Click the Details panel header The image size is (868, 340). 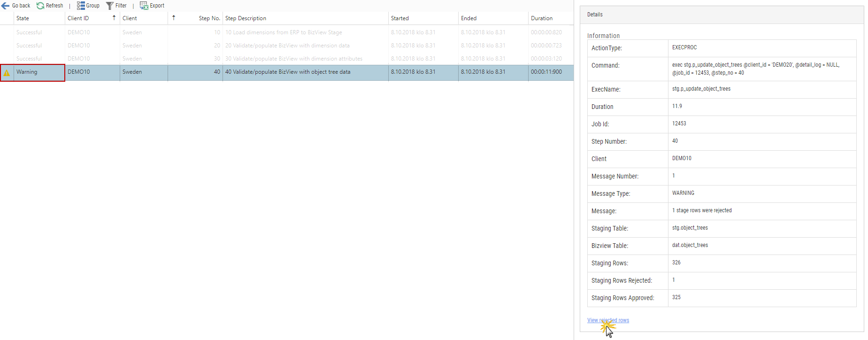[722, 15]
